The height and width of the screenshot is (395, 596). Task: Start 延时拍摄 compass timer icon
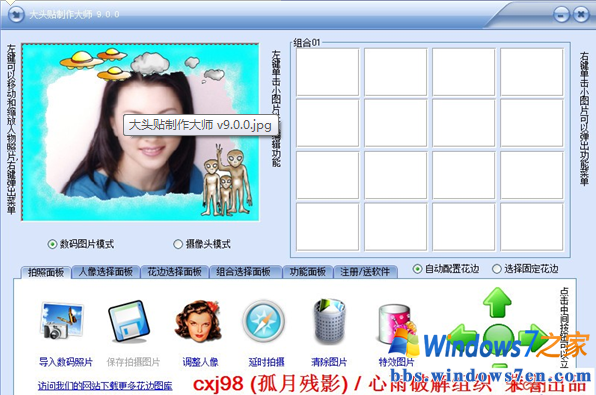pos(264,321)
